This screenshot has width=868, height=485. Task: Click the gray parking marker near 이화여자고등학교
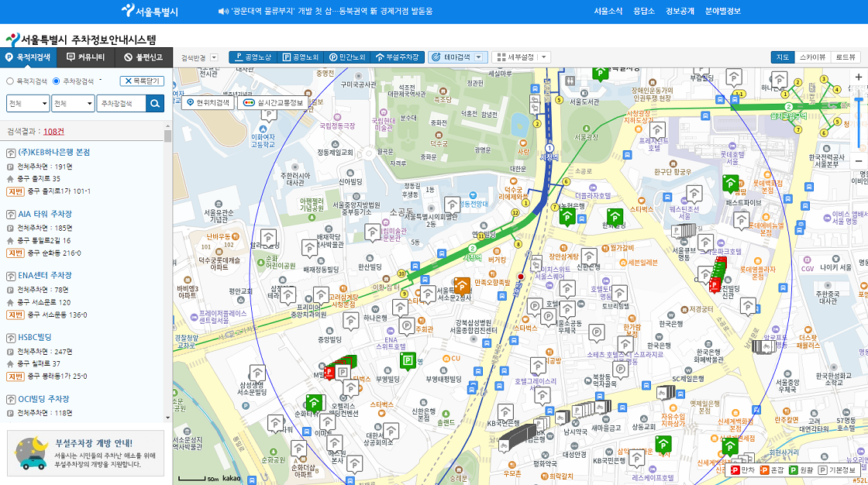point(269,115)
